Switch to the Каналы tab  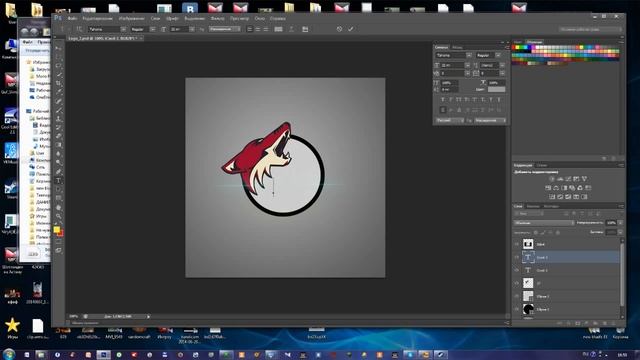click(533, 206)
